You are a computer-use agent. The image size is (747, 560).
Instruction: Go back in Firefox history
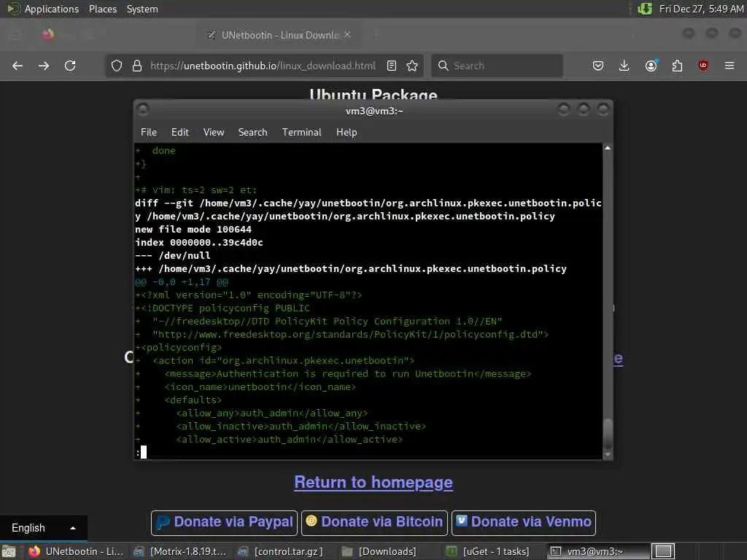[x=18, y=66]
